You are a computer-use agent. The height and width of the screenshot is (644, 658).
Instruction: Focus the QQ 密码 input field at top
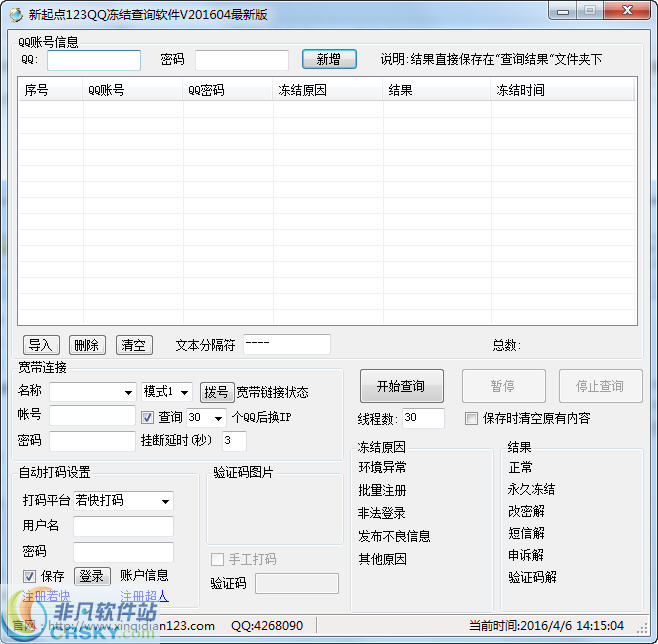[x=242, y=60]
